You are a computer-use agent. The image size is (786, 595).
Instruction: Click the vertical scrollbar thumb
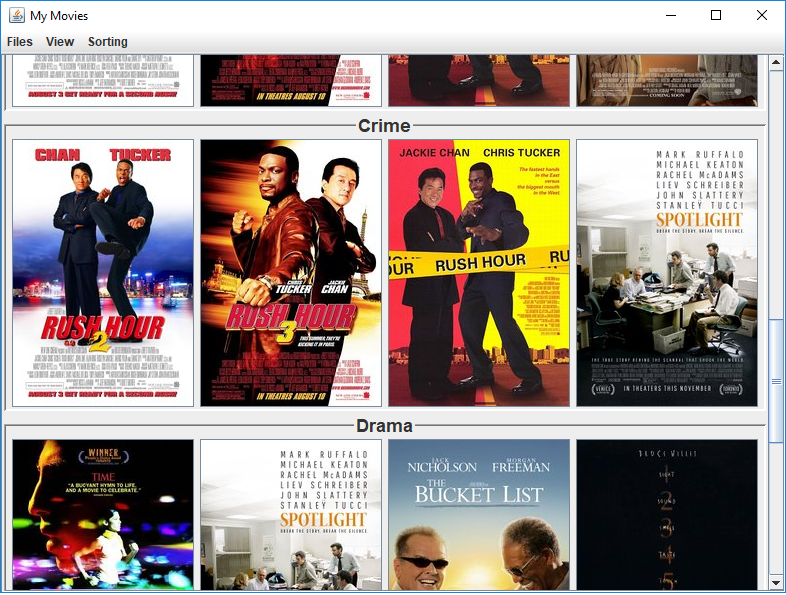pos(776,381)
